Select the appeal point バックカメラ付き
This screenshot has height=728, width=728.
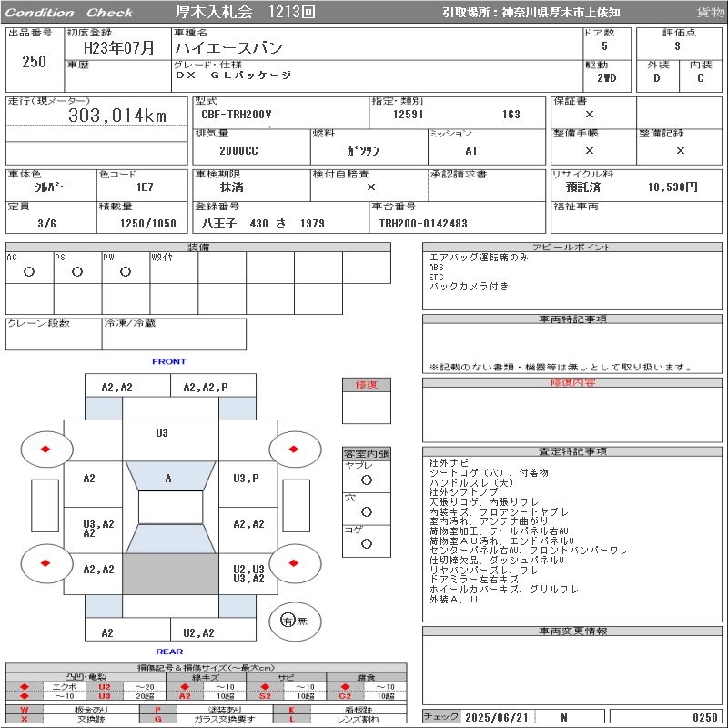coord(469,287)
